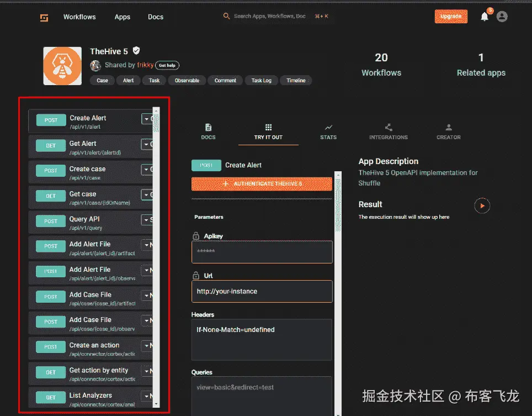Click the frikky creator avatar

pos(95,65)
